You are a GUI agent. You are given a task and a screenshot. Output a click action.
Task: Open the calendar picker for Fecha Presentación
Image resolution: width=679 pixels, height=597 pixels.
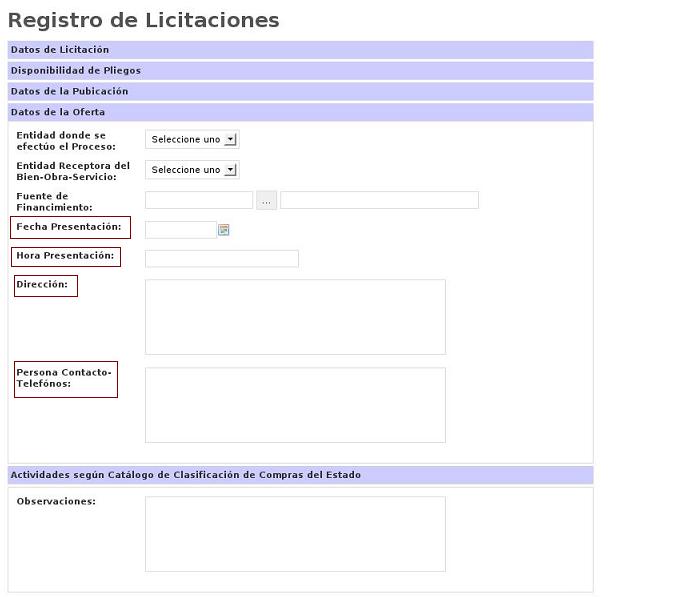click(x=224, y=230)
